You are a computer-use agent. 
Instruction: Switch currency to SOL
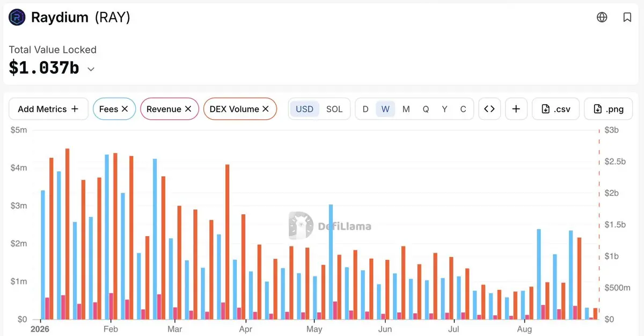(334, 109)
